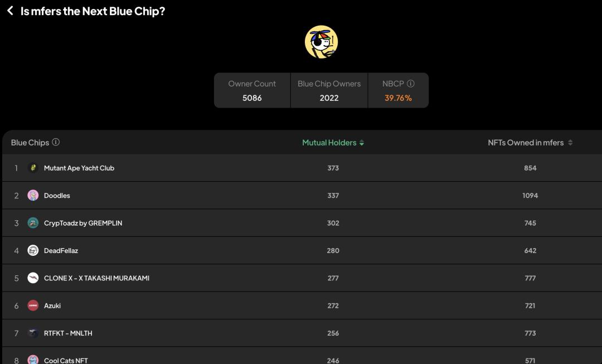Click the Azuki collection icon

(33, 305)
